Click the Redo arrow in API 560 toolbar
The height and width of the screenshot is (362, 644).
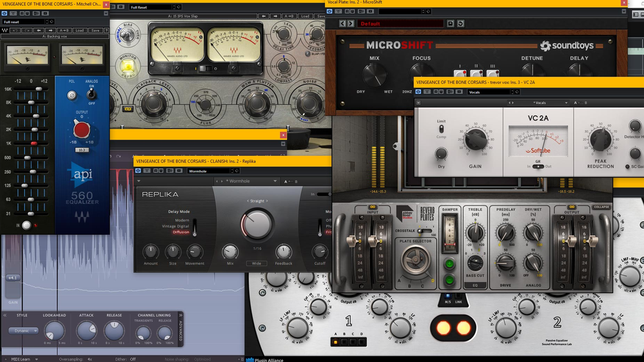point(27,30)
